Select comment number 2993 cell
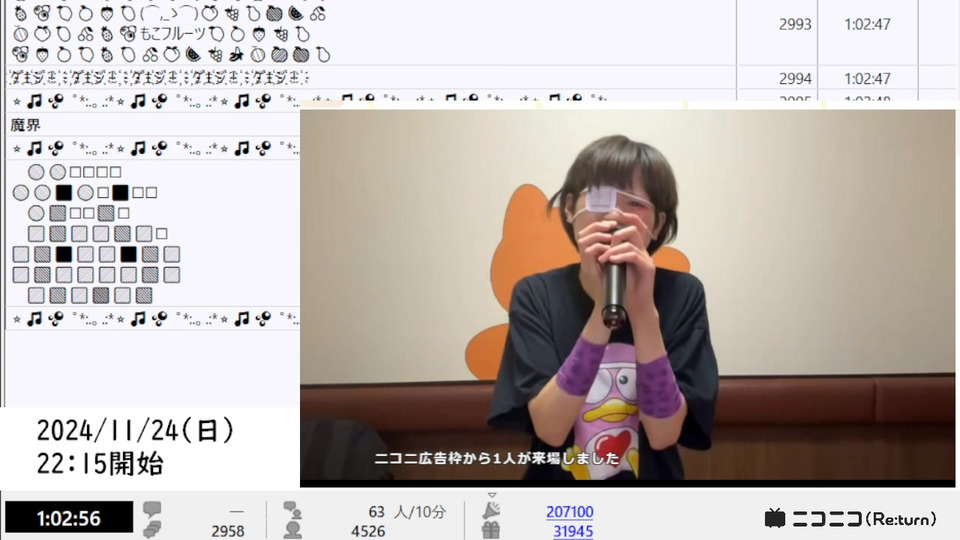Image resolution: width=960 pixels, height=540 pixels. pyautogui.click(x=777, y=24)
